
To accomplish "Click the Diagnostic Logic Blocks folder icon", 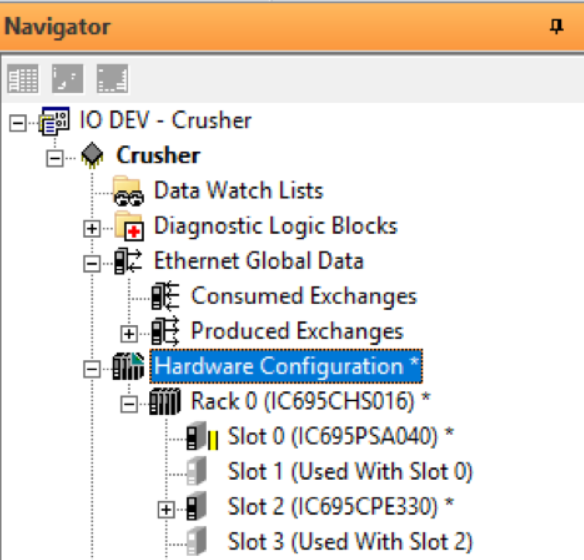I will [x=129, y=226].
